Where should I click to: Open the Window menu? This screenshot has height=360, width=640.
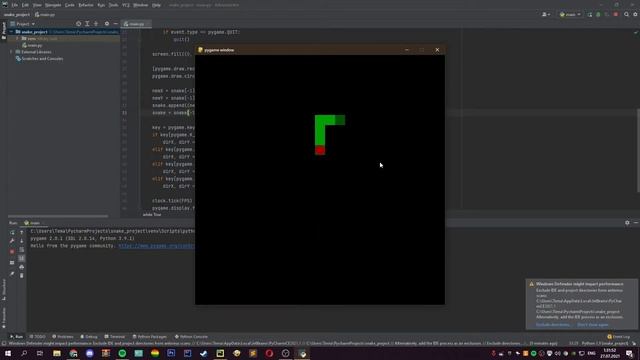pos(140,5)
